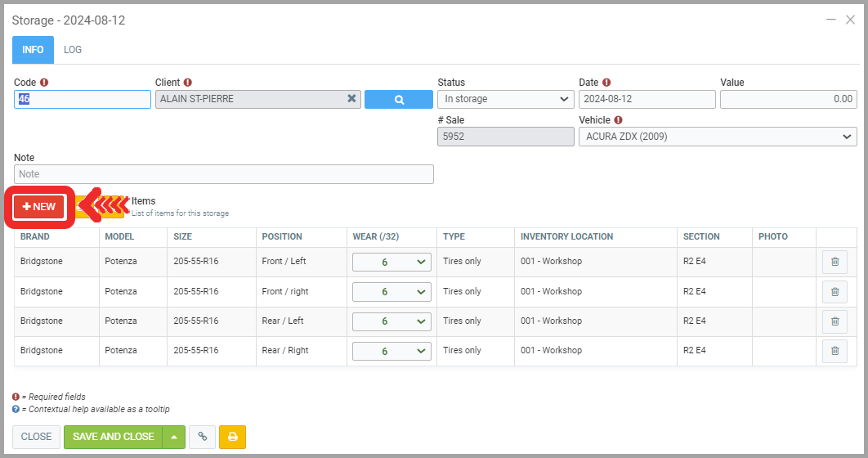
Task: Clear the client ALAIN ST-PIERRE with X
Action: click(x=351, y=99)
